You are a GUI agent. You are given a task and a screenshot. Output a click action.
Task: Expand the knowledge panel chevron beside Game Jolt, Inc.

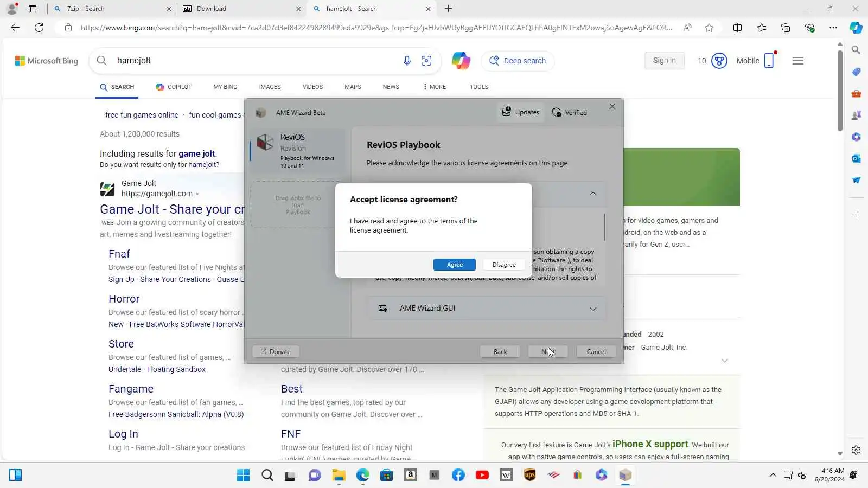click(x=725, y=361)
